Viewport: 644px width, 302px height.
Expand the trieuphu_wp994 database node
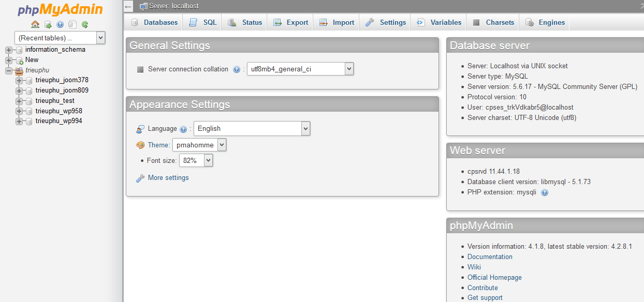19,122
